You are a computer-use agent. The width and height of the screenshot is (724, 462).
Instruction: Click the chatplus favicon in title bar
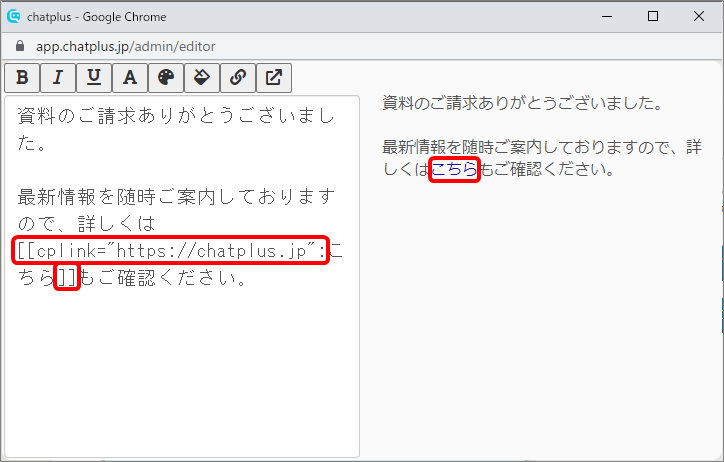14,17
